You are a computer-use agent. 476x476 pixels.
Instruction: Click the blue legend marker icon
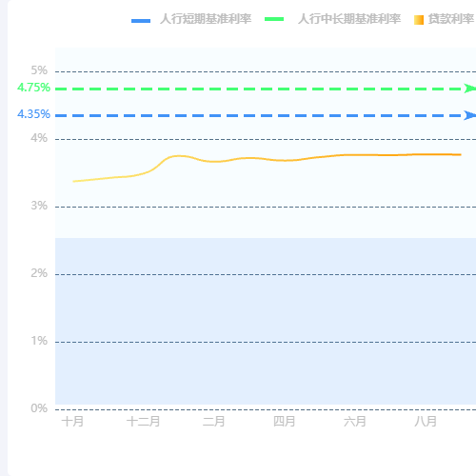[141, 21]
